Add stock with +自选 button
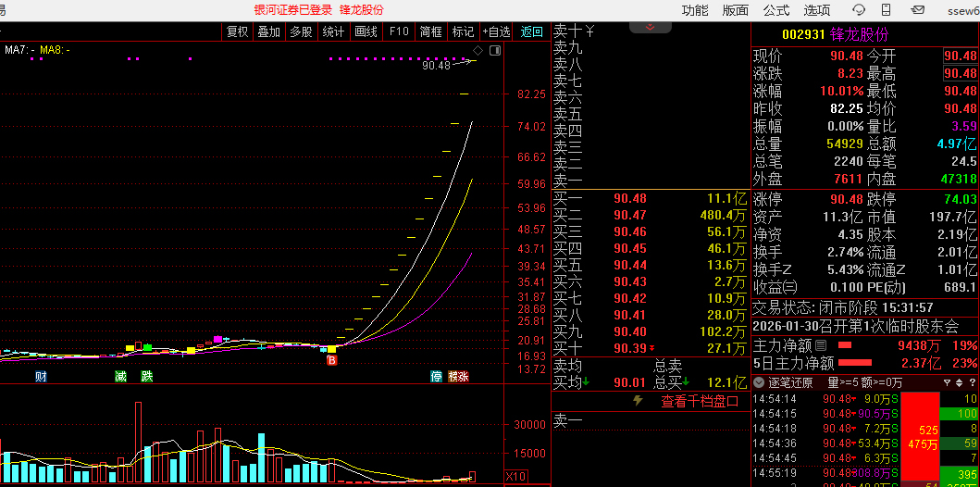980x487 pixels. pos(496,31)
